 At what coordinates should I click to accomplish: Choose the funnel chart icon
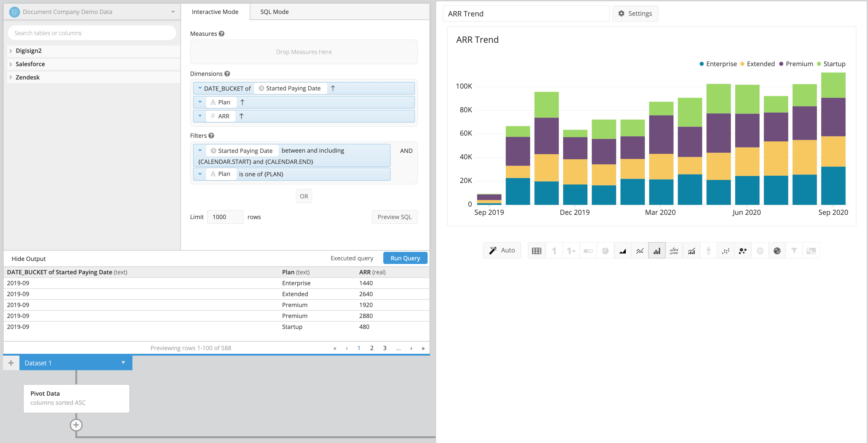coord(794,251)
